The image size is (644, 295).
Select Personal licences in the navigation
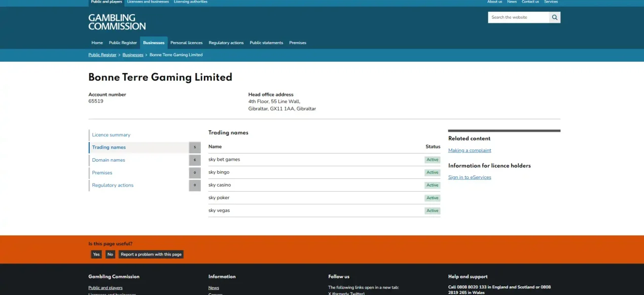pos(187,43)
